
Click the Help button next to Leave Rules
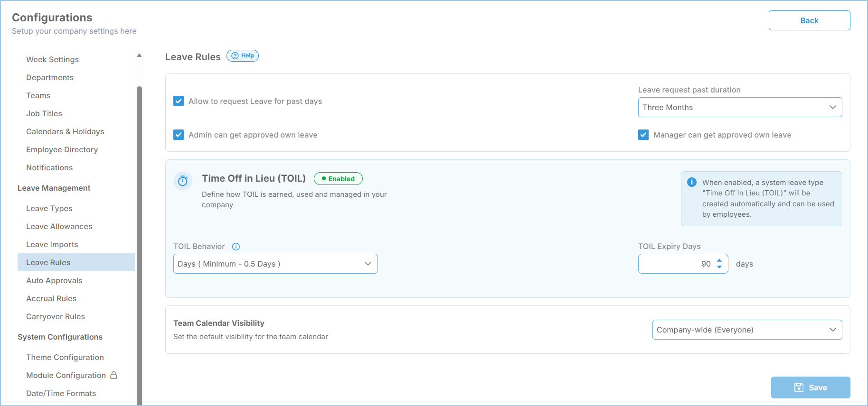click(x=243, y=55)
